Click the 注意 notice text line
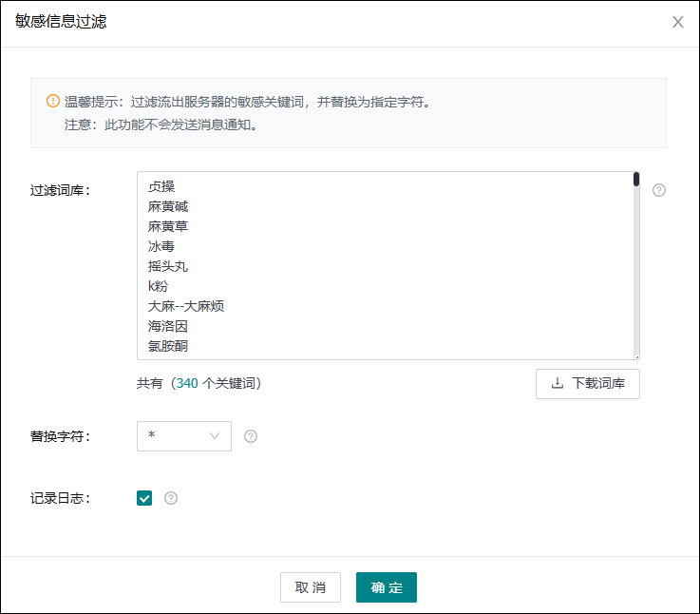Screen dimensions: 700x614 [x=161, y=125]
